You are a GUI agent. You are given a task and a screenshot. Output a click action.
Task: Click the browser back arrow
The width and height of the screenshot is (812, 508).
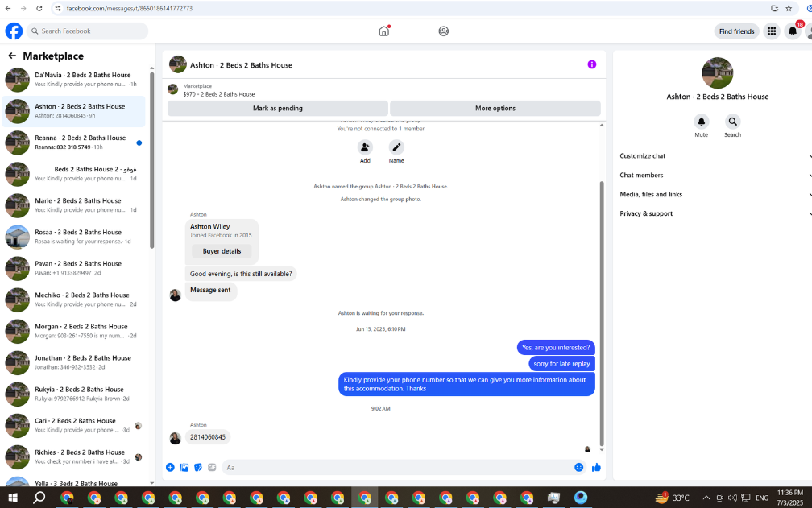click(8, 8)
